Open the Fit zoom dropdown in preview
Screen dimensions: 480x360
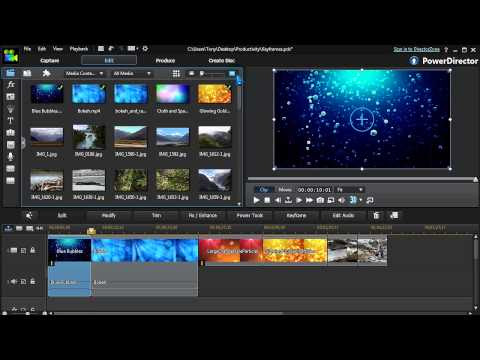point(349,190)
